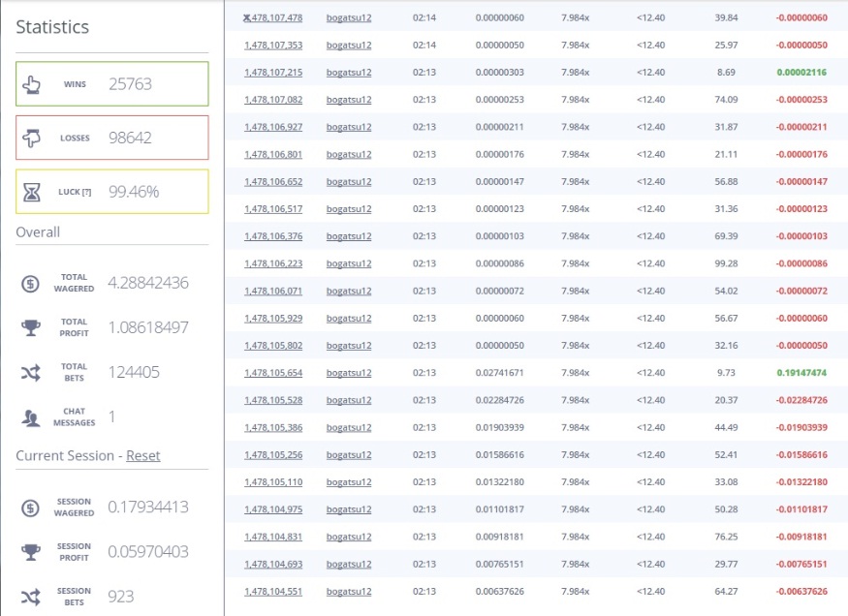Open bet ID 1,478,104,693
The height and width of the screenshot is (616, 848).
click(x=273, y=564)
